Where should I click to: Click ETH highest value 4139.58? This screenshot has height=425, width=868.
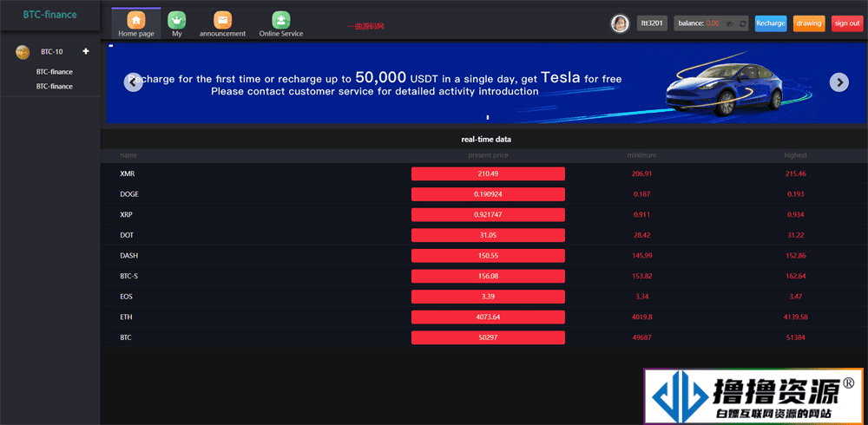[795, 317]
